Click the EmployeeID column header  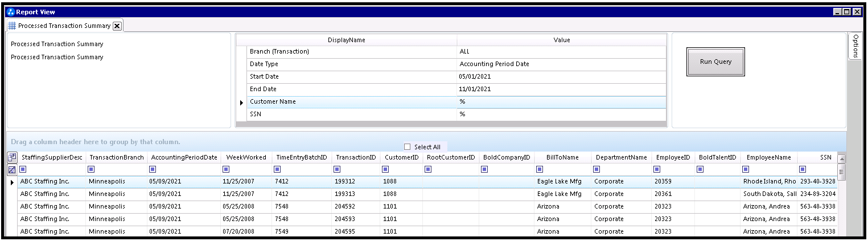click(673, 157)
